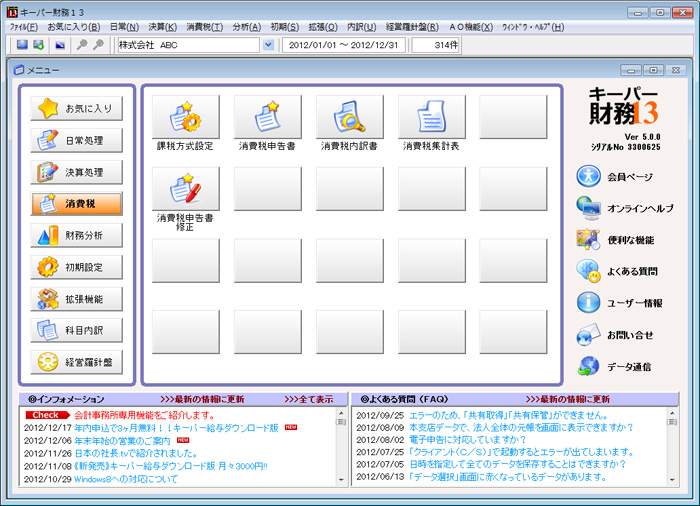The image size is (700, 506).
Task: Click 株式会社 ABC company field
Action: pos(188,45)
